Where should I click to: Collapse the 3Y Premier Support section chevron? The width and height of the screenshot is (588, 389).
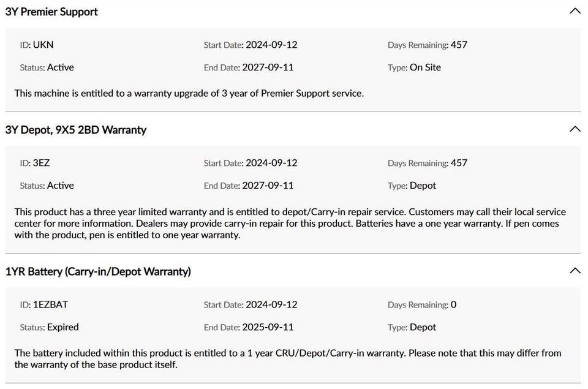click(x=575, y=11)
